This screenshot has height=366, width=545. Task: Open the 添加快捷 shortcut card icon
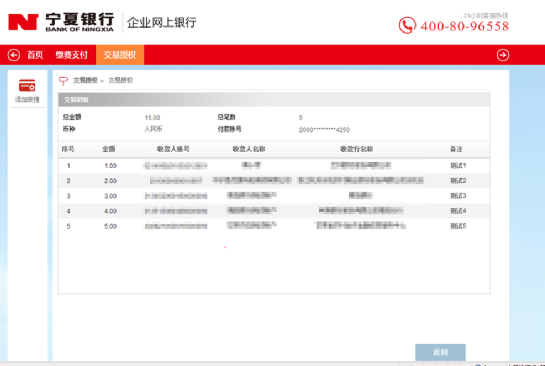pyautogui.click(x=27, y=86)
